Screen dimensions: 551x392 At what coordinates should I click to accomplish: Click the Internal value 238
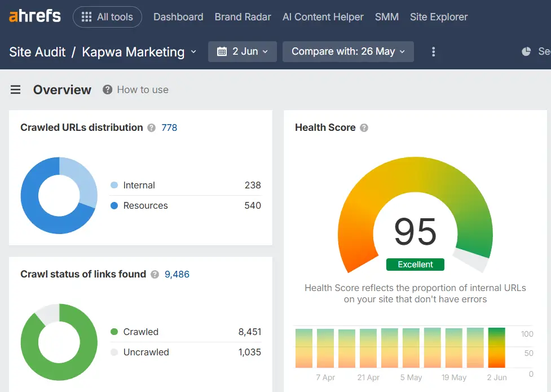click(253, 185)
